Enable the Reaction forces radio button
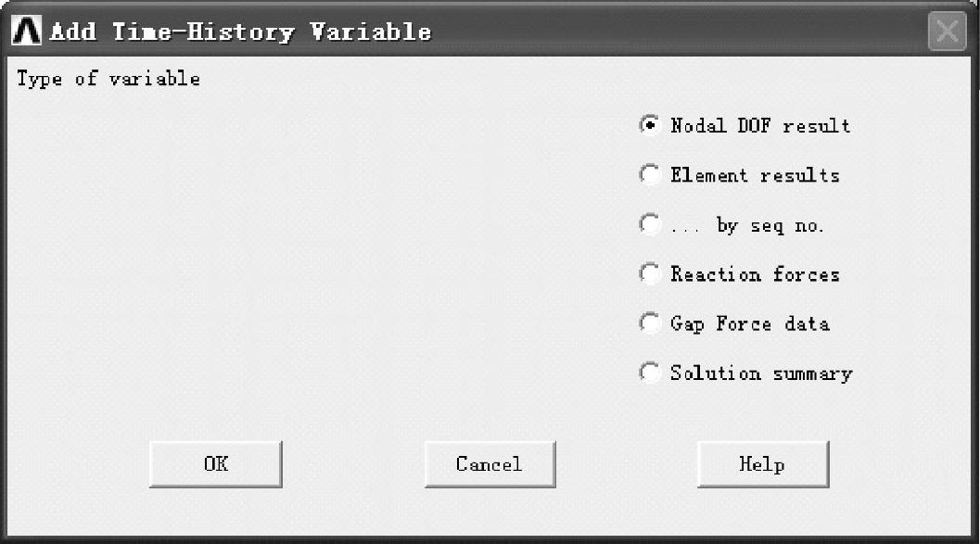980x544 pixels. click(650, 273)
